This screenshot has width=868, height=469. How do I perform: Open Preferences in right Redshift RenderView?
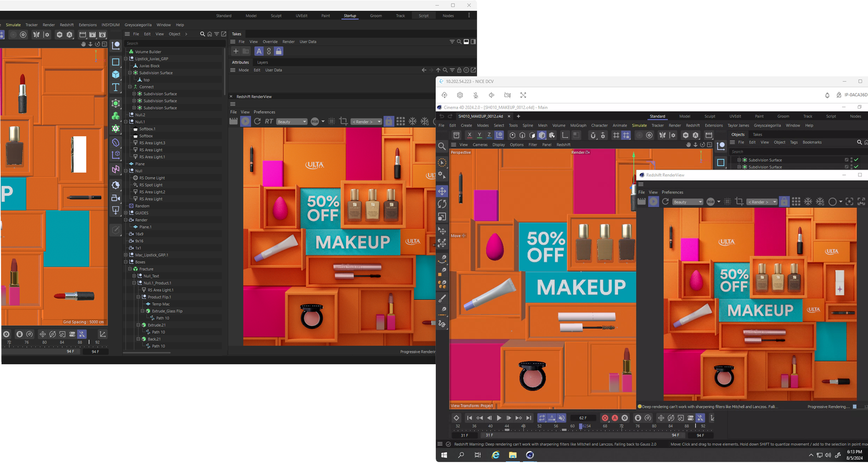(x=672, y=192)
